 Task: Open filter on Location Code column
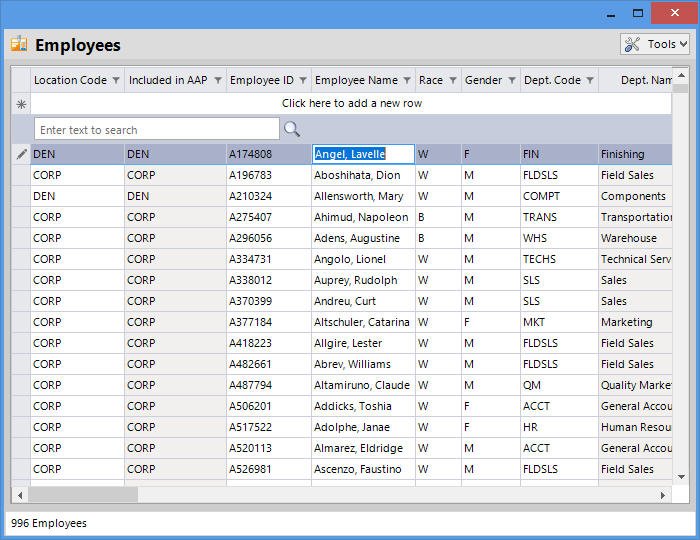[x=116, y=80]
